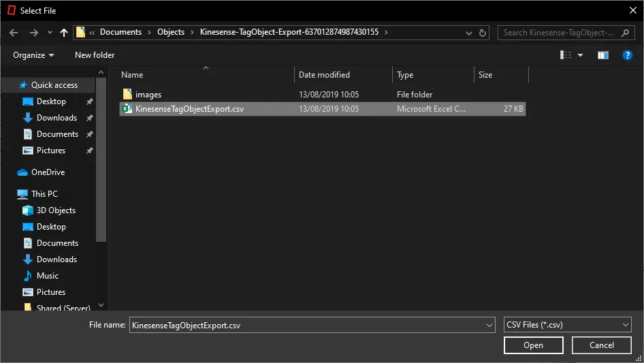This screenshot has width=644, height=363.
Task: Go back with the left arrow
Action: coord(14,33)
